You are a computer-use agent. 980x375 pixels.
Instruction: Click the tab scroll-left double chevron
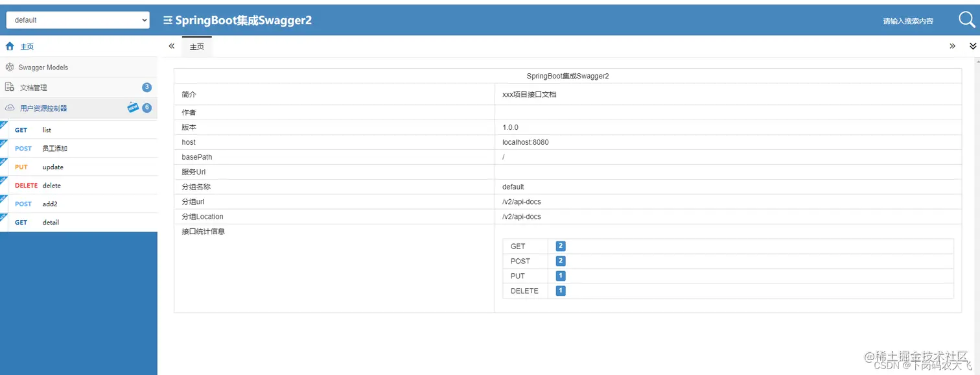pyautogui.click(x=171, y=46)
